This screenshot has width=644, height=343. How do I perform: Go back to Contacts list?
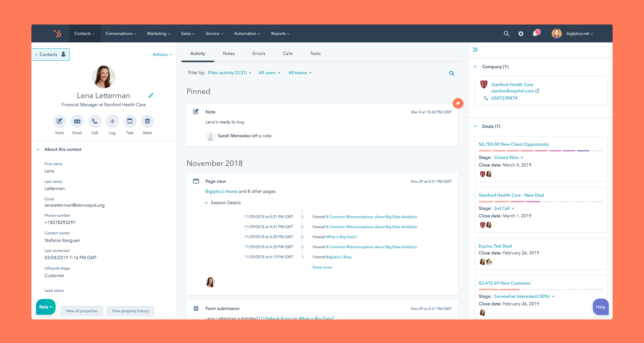(x=50, y=54)
